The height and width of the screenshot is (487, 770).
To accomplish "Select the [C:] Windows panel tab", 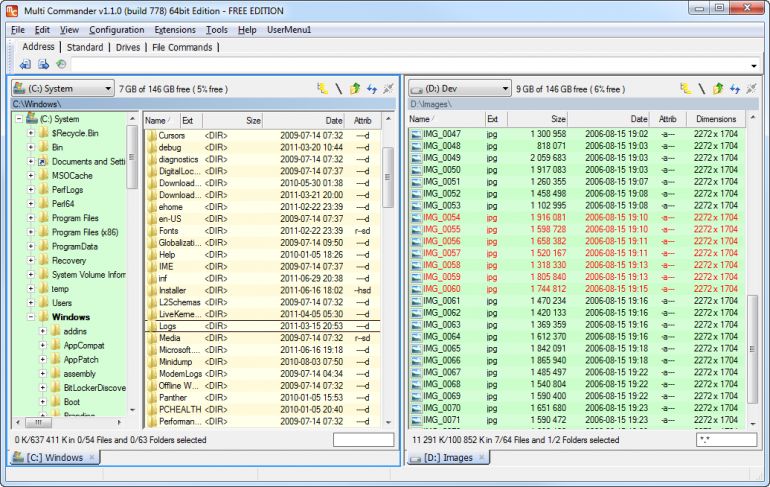I will pos(55,457).
